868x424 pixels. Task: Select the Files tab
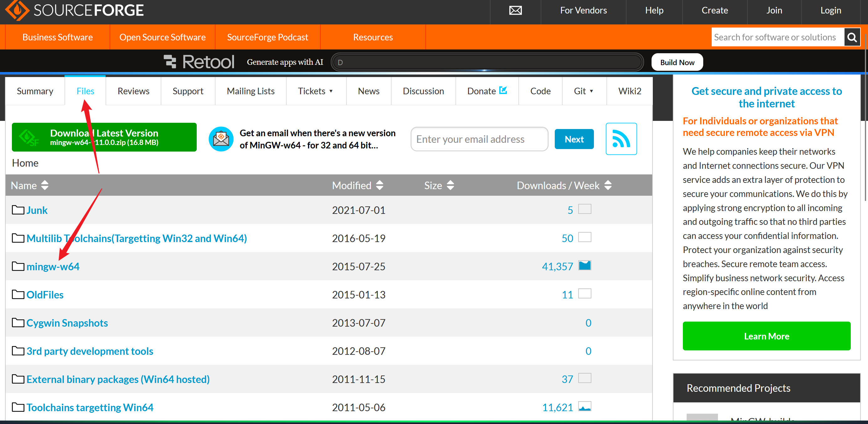(85, 91)
